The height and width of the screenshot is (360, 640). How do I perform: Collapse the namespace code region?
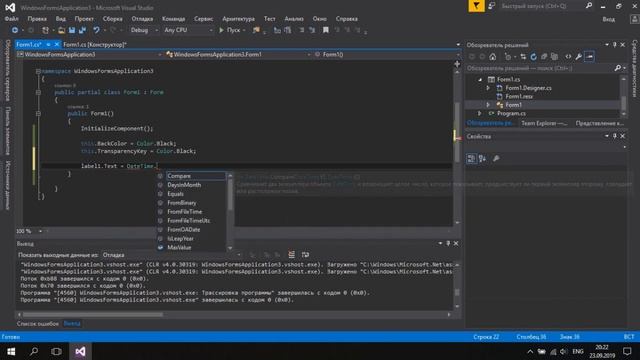click(38, 71)
